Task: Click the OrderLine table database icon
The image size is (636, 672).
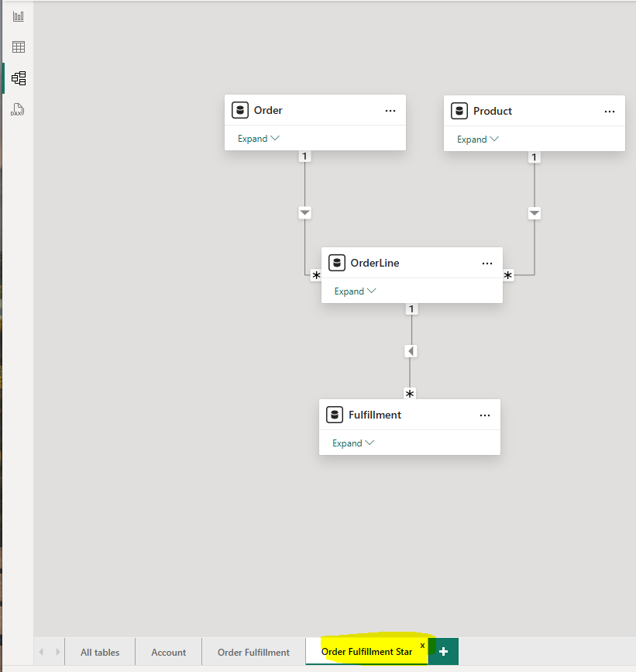Action: (337, 263)
